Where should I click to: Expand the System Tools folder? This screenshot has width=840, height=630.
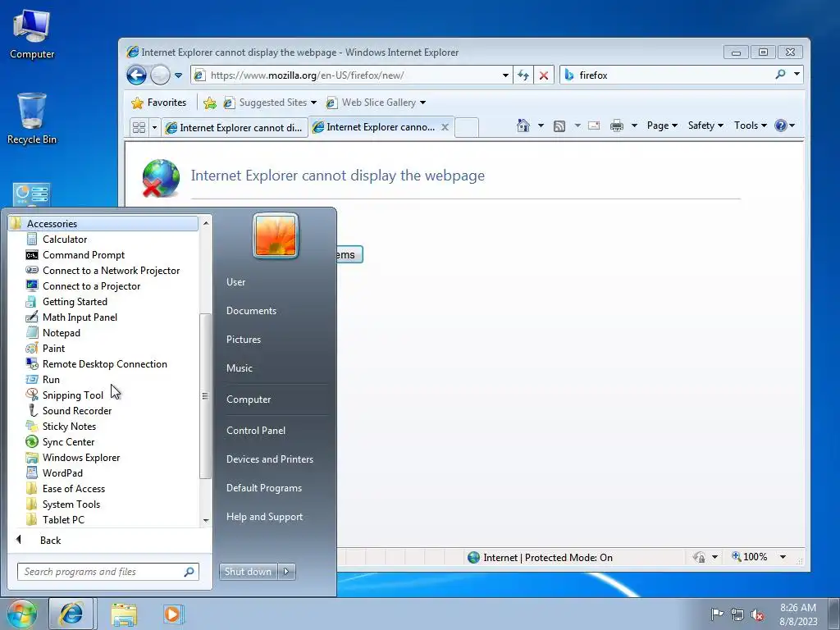[x=71, y=504]
